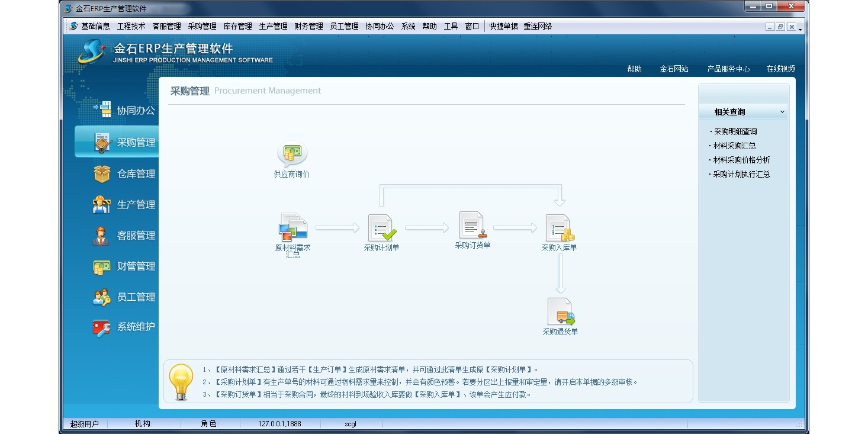Open the 基础信息 menu
This screenshot has width=868, height=434.
click(95, 26)
